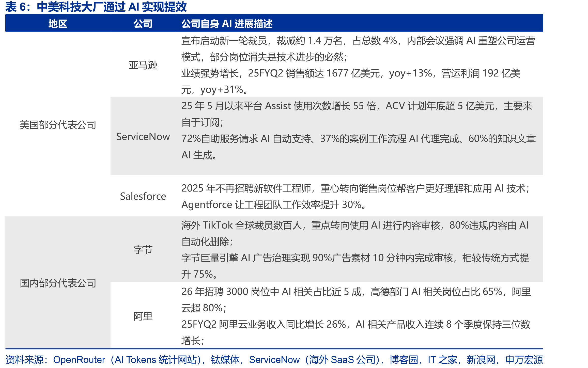Click the line '自动化删除；'
Image resolution: width=588 pixels, height=368 pixels.
coord(207,242)
